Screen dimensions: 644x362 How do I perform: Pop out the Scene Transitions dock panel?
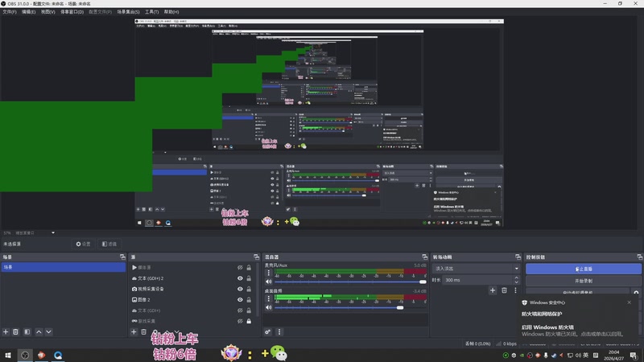coord(518,257)
